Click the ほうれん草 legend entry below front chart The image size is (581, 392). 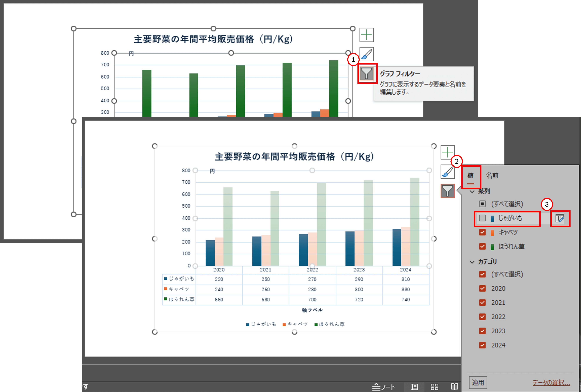click(329, 324)
